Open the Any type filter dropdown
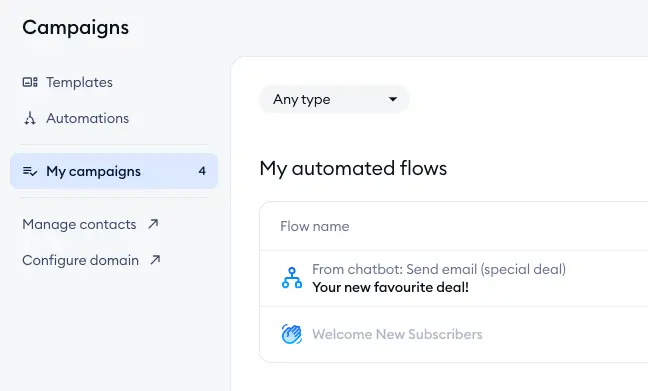648x391 pixels. click(x=334, y=99)
